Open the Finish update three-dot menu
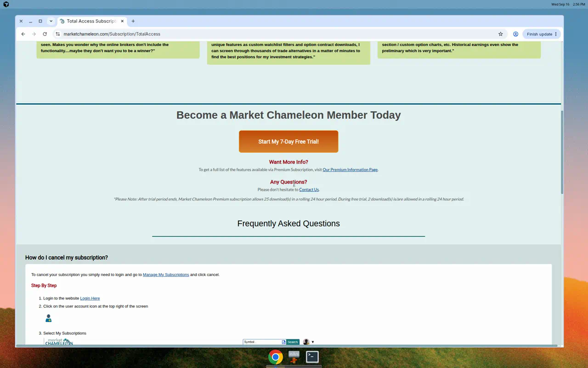 coord(556,34)
